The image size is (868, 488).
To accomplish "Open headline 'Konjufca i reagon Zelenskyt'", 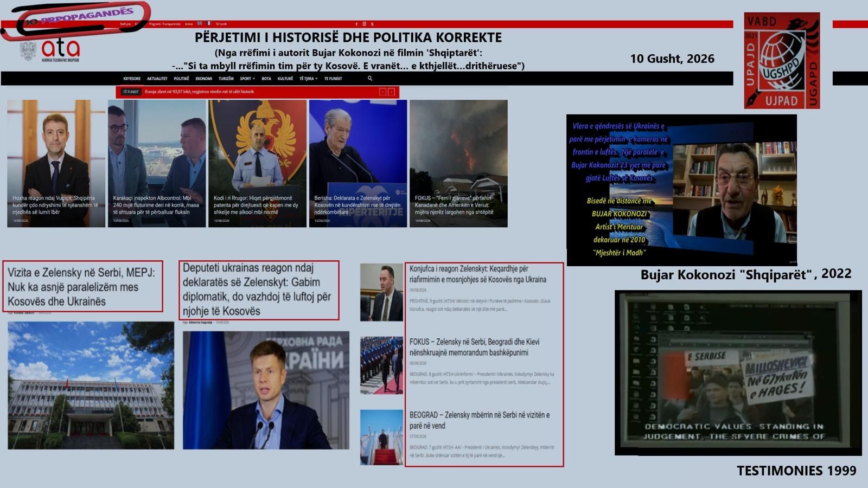I will click(x=478, y=274).
